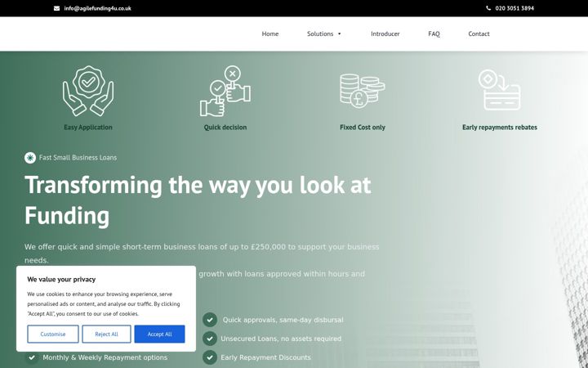Click Monthly & Weekly Repayment options text

(105, 357)
